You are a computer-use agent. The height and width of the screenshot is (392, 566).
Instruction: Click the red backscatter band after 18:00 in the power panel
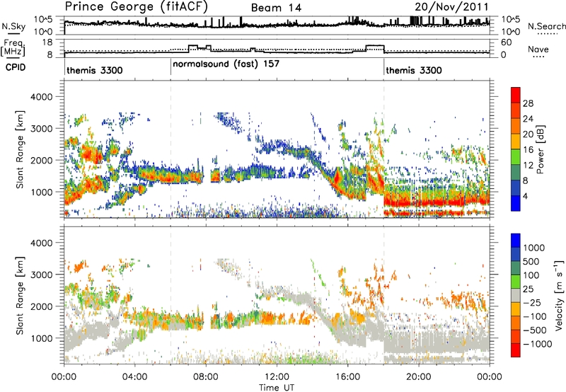pyautogui.click(x=436, y=201)
